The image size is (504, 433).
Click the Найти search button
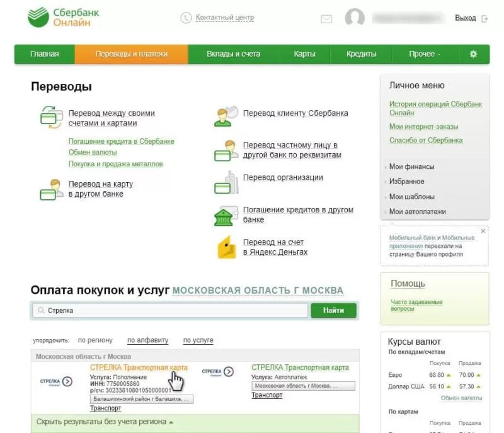pyautogui.click(x=334, y=310)
